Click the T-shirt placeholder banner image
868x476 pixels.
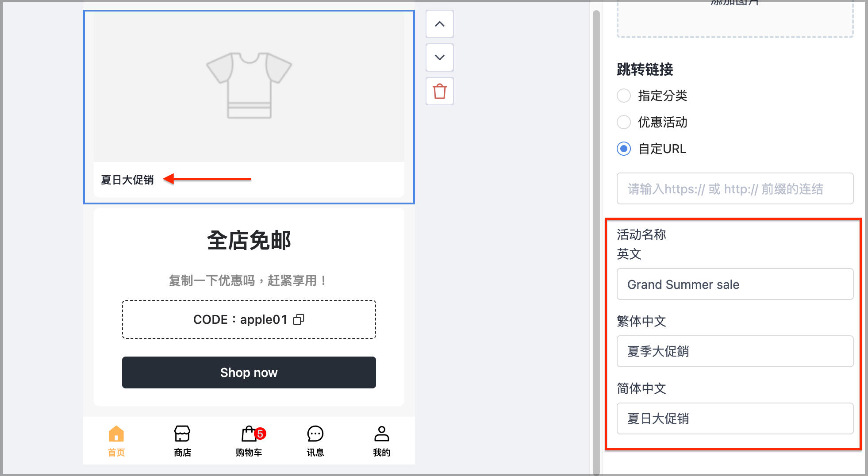point(249,87)
